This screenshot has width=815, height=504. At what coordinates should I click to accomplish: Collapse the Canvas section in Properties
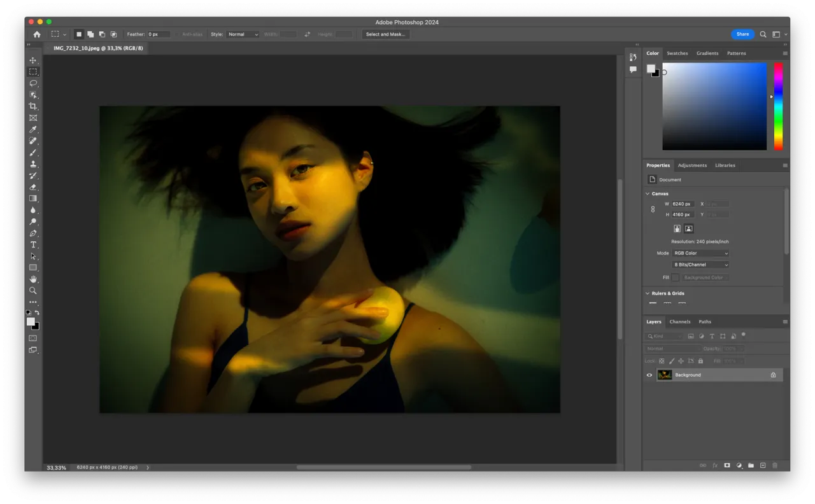[x=648, y=193]
